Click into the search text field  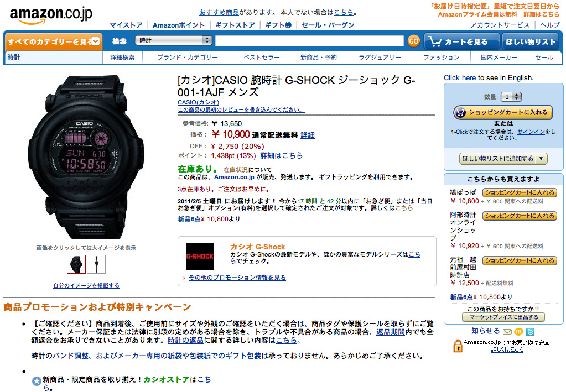pyautogui.click(x=309, y=41)
